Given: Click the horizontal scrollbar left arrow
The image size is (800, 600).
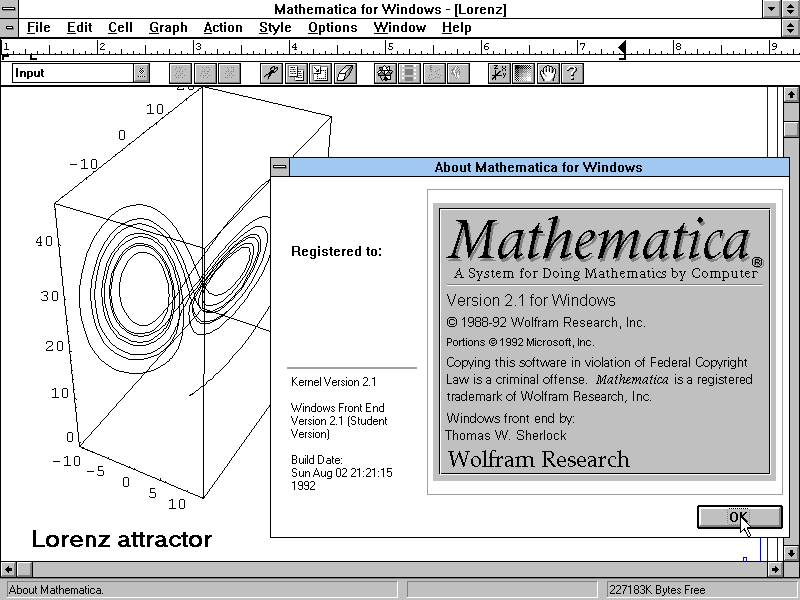Looking at the screenshot, I should point(8,569).
